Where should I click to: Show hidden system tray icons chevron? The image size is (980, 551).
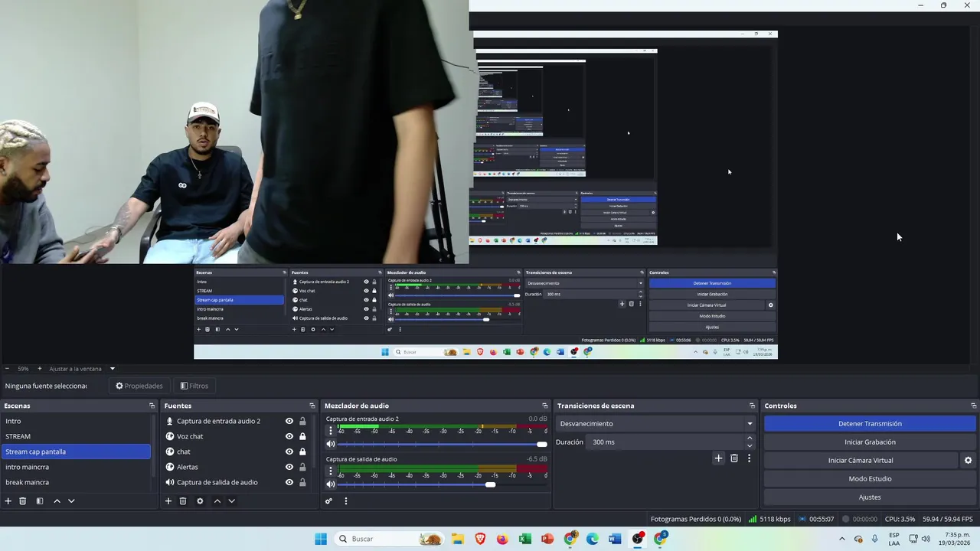pyautogui.click(x=842, y=539)
